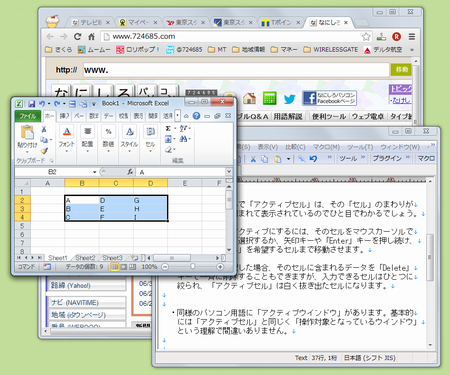This screenshot has width=450, height=375.
Task: Click the Fill icon in Excel's editing group
Action: point(168,139)
